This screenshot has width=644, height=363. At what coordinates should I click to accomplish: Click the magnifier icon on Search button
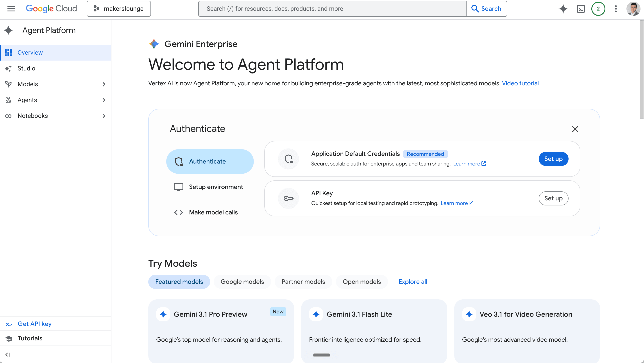pos(475,9)
